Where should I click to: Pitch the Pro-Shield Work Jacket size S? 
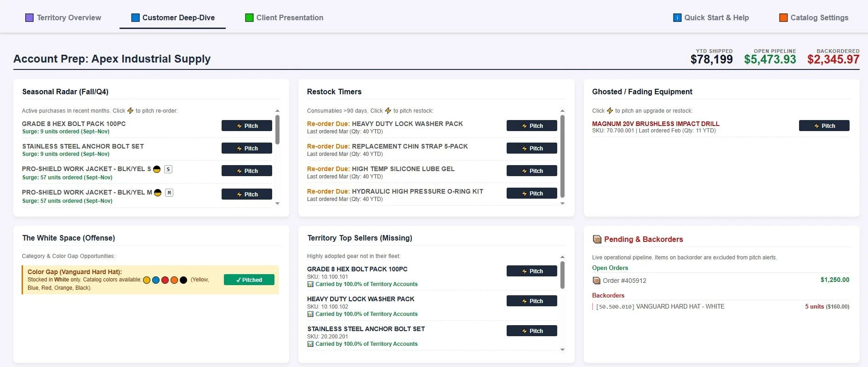247,171
